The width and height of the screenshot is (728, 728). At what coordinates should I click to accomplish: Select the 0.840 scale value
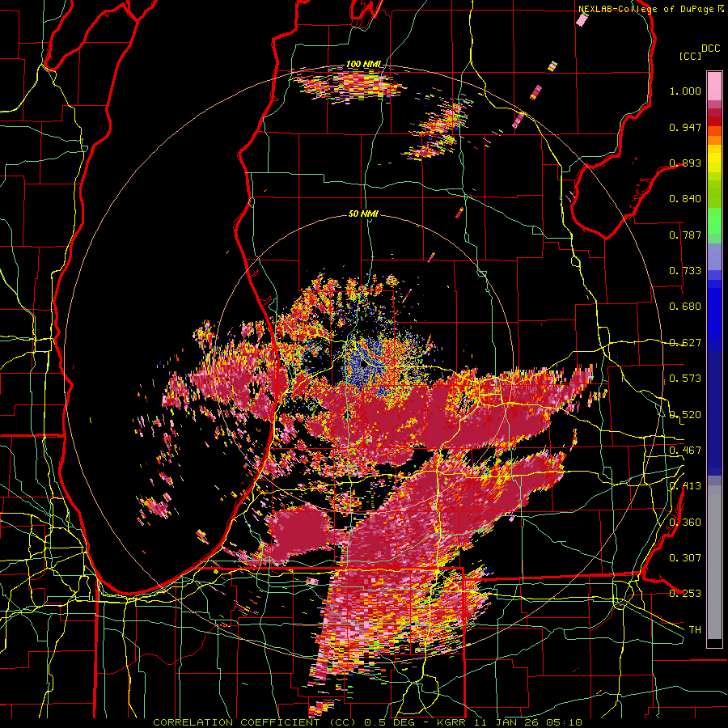[x=685, y=199]
